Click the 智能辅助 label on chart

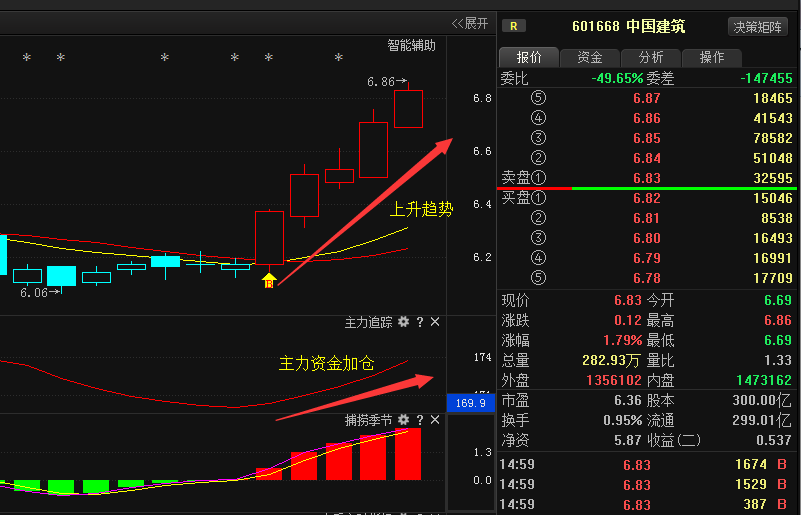tap(412, 45)
